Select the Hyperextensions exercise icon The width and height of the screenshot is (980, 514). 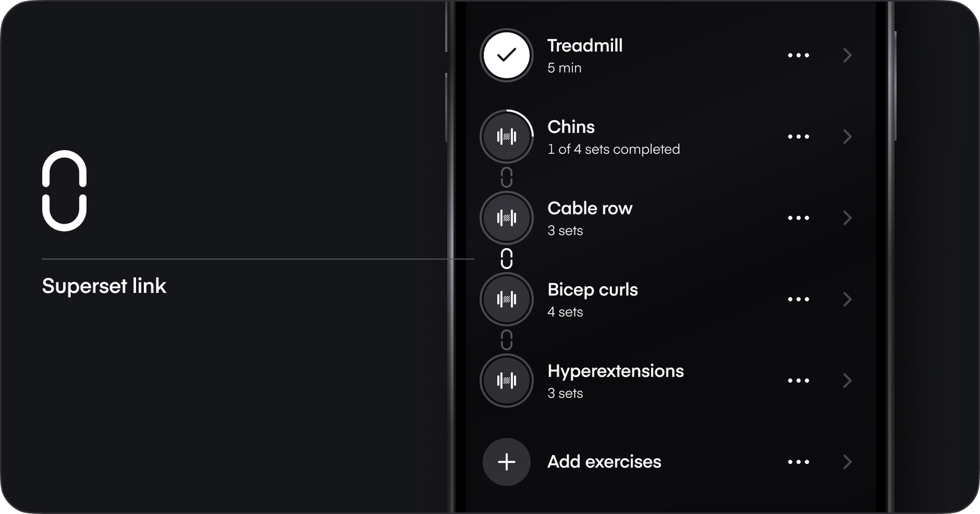point(507,380)
